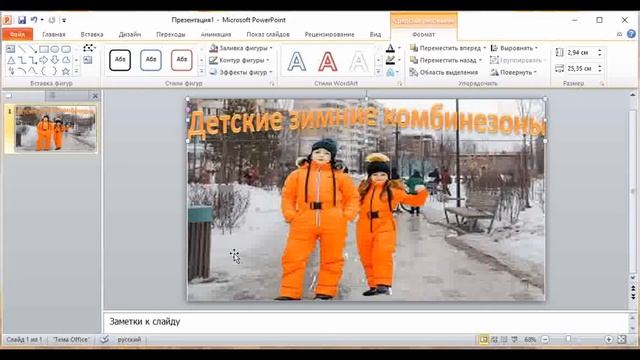Open Эффекты фигур dropdown
The height and width of the screenshot is (360, 640).
[241, 72]
